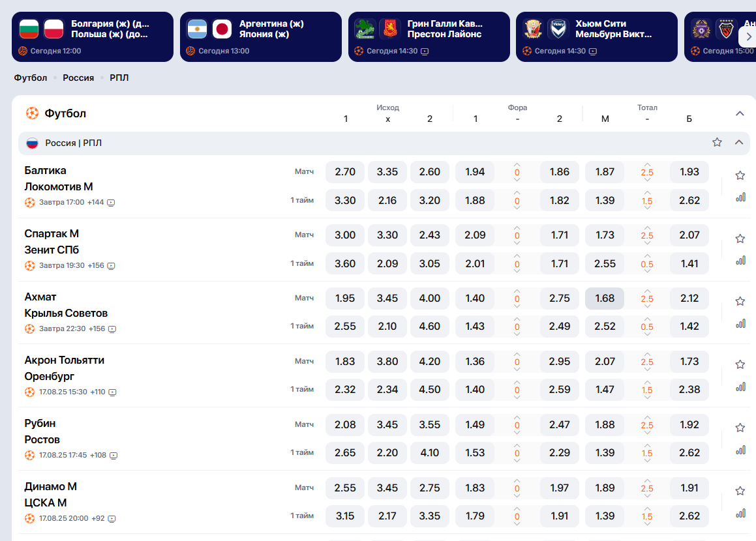View stats icon for Акрон Тольятти match
This screenshot has height=541, width=756.
click(740, 387)
